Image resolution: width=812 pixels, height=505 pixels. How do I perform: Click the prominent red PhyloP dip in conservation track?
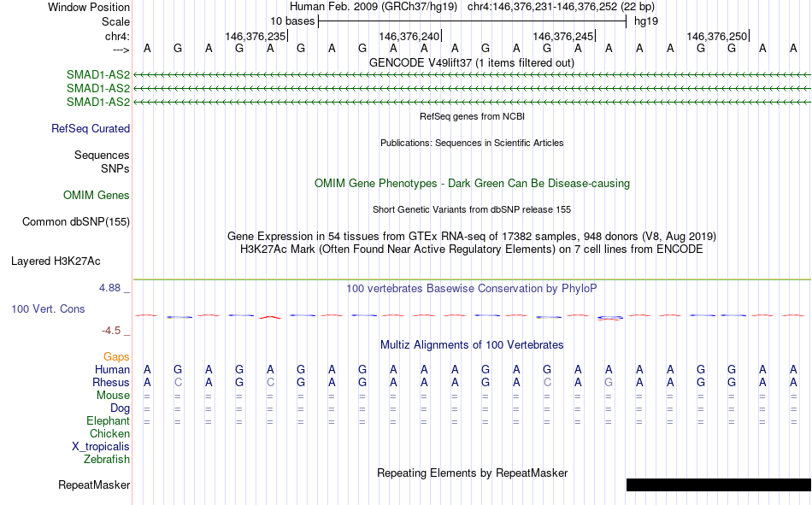coord(270,317)
